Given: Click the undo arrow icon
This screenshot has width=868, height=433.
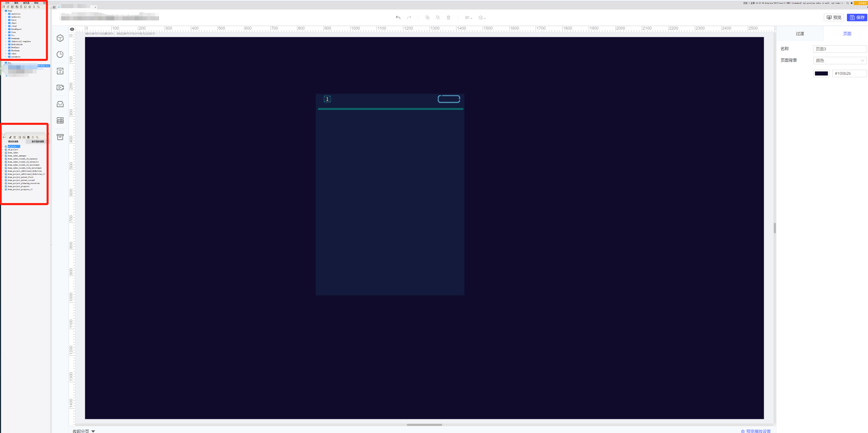Looking at the screenshot, I should click(x=398, y=18).
